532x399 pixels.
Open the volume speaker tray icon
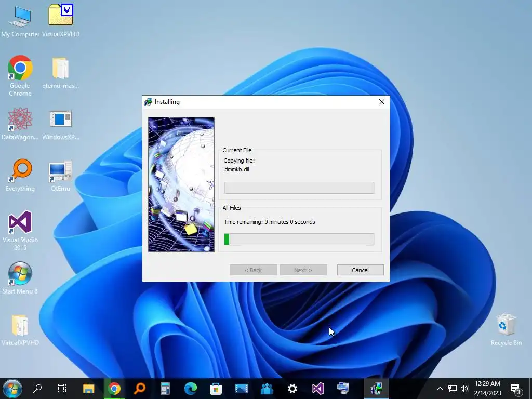click(464, 389)
